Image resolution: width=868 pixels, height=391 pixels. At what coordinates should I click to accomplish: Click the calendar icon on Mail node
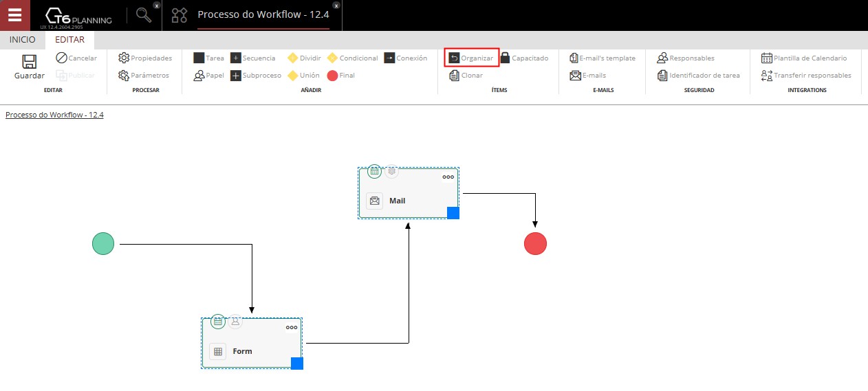pos(374,171)
